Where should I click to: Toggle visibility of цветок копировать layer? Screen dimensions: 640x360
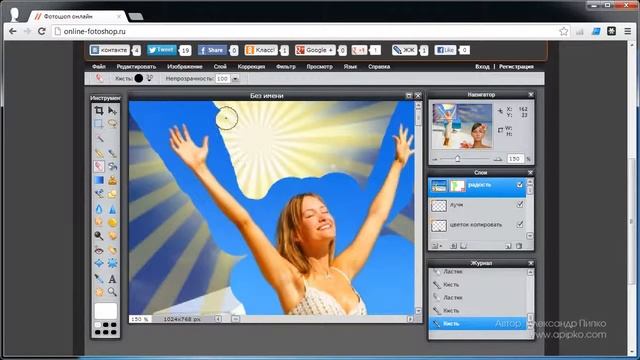click(520, 224)
